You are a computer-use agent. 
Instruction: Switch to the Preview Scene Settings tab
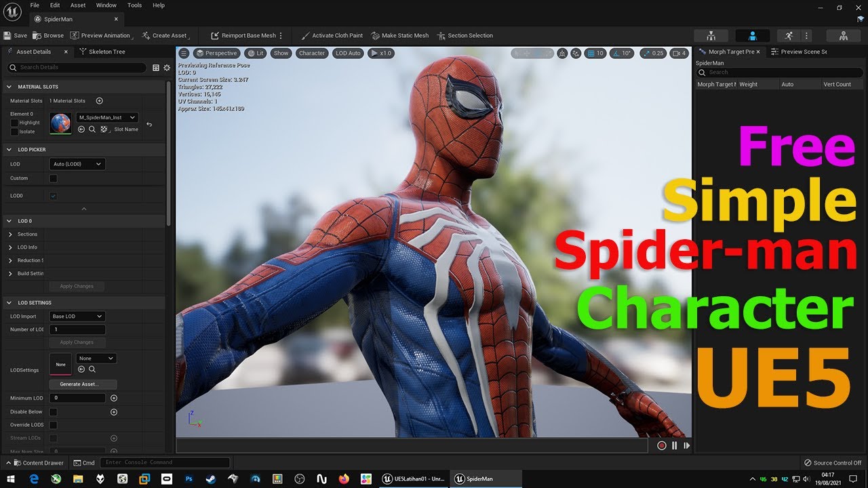pos(799,52)
